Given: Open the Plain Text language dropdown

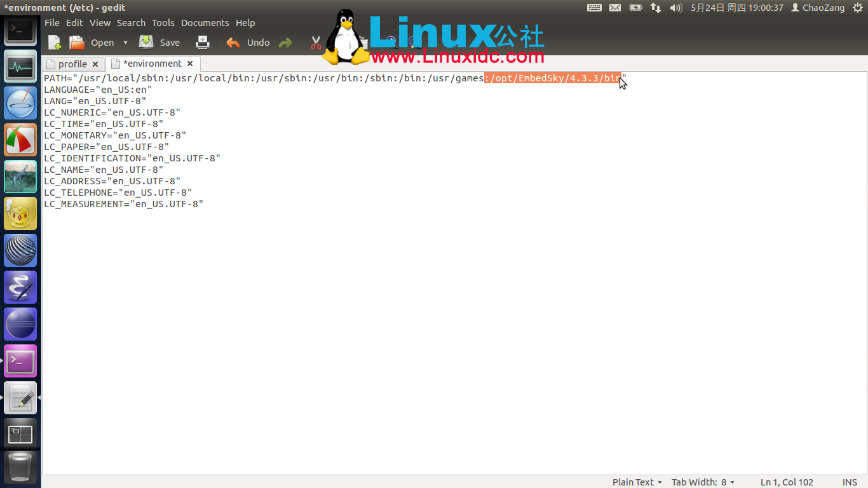Looking at the screenshot, I should tap(637, 482).
